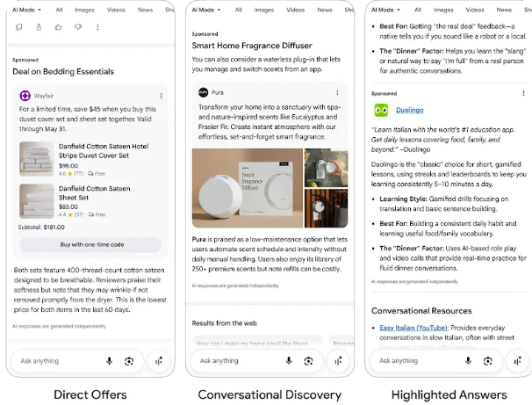The image size is (532, 405).
Task: Click the Subtotal: $181.00 text
Action: [x=41, y=228]
